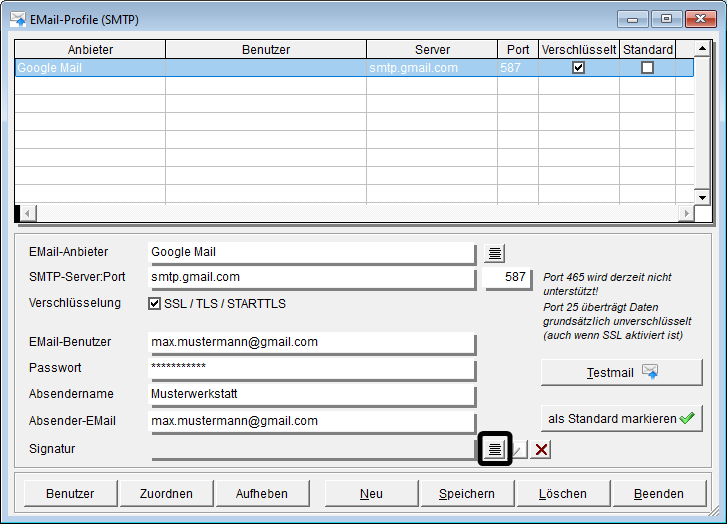
Task: Close the dialog with Beenden
Action: (659, 494)
